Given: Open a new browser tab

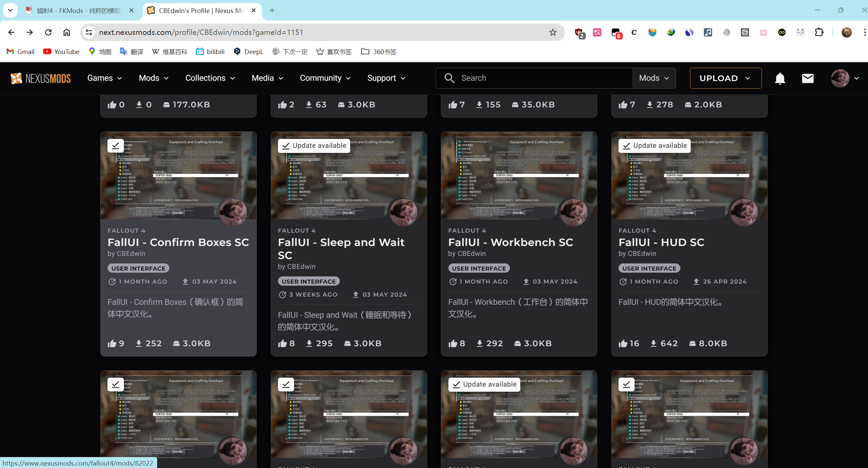Looking at the screenshot, I should (272, 10).
